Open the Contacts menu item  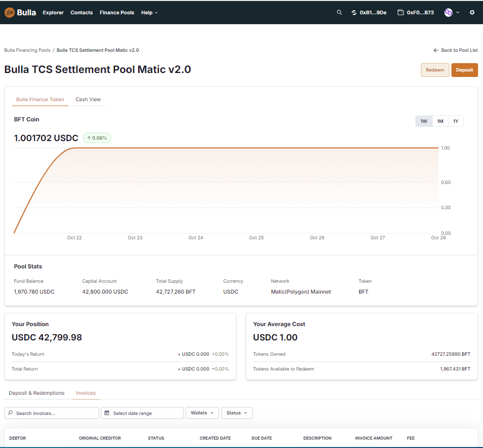click(x=81, y=13)
